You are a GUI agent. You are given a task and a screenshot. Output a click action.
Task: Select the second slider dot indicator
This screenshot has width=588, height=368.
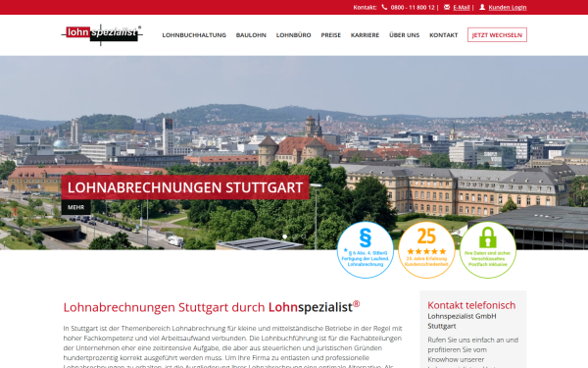tap(294, 237)
